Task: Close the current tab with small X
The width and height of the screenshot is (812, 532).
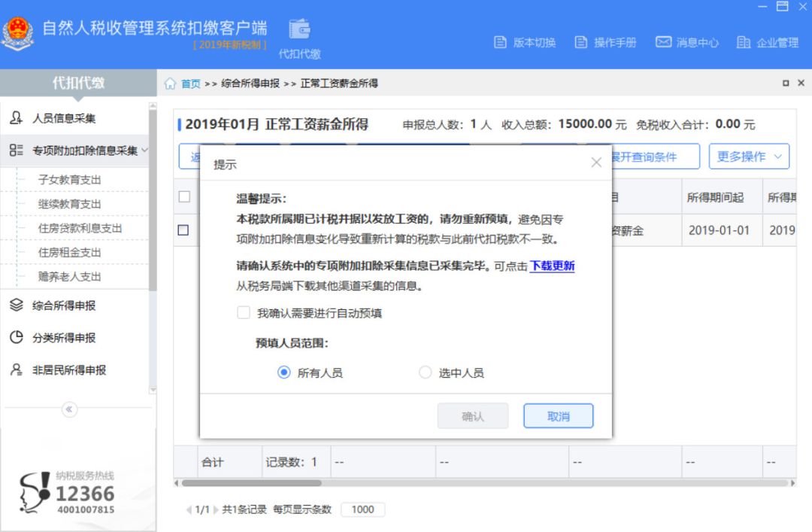Action: (x=801, y=83)
